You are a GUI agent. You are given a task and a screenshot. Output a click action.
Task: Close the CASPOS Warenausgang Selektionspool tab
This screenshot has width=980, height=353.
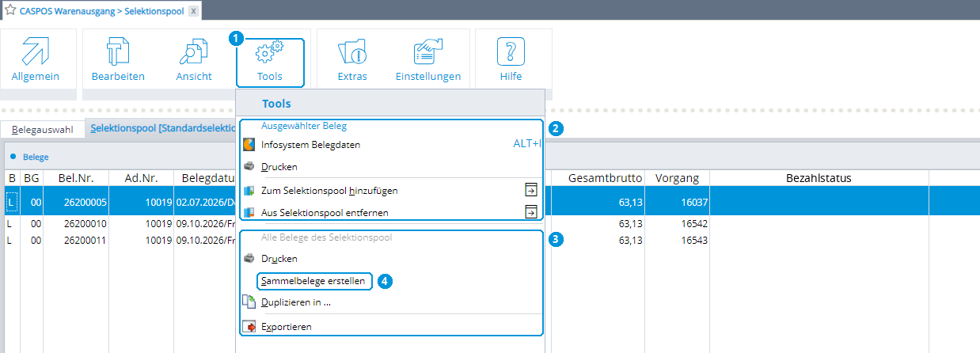point(193,10)
